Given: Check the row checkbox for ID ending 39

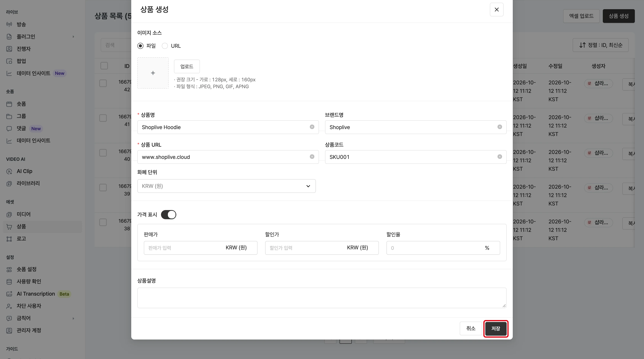Looking at the screenshot, I should [103, 188].
